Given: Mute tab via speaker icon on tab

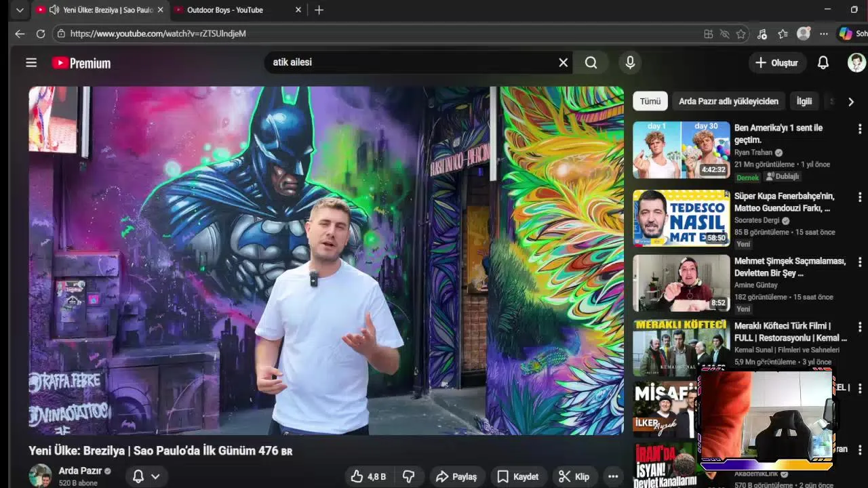Looking at the screenshot, I should [54, 9].
